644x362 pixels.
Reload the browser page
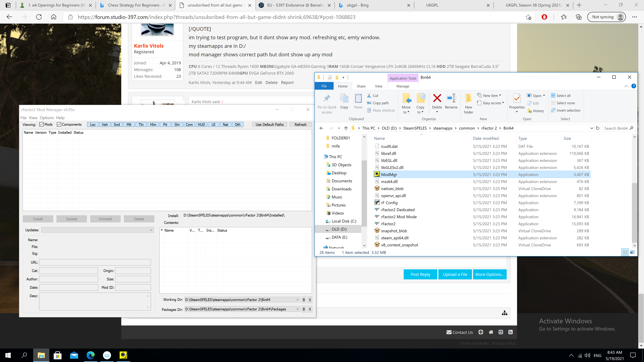pos(39,17)
